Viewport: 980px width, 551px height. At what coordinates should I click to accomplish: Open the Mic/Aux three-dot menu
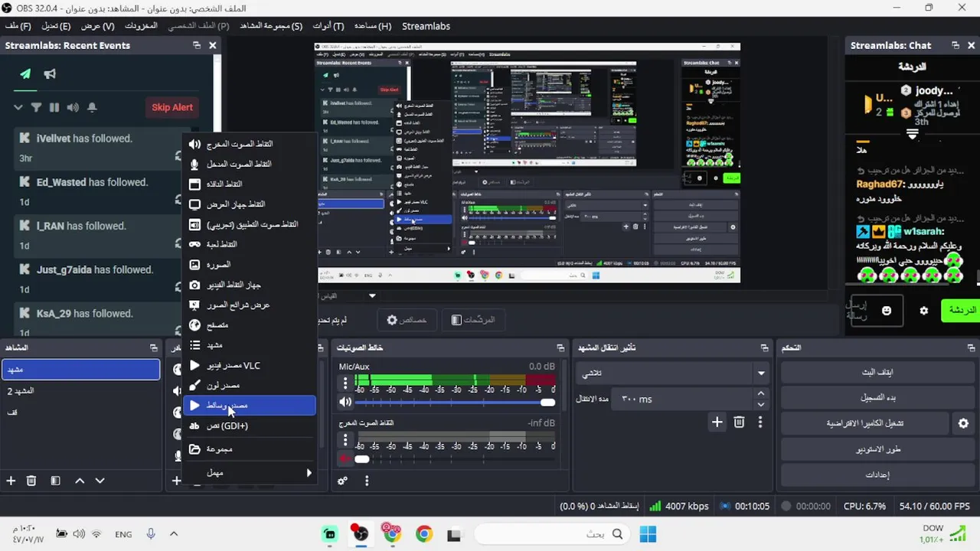345,383
